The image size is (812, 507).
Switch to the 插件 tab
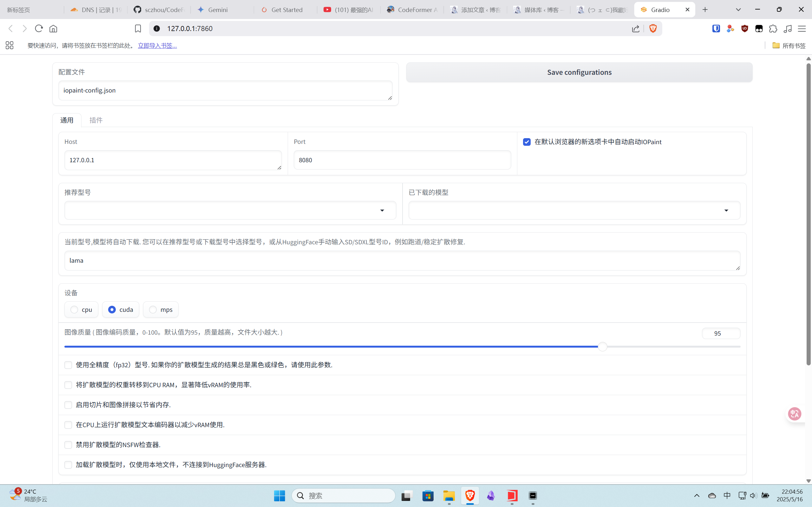pos(96,120)
